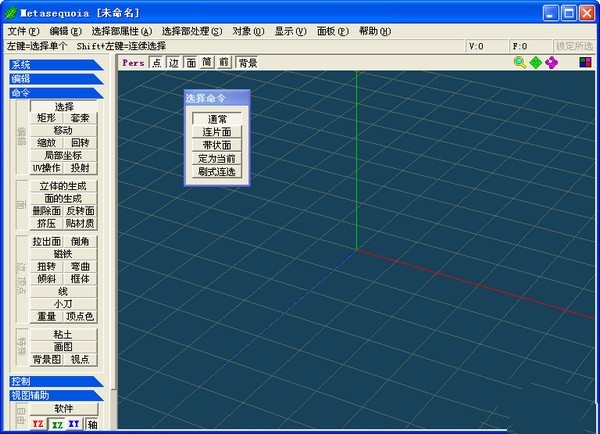This screenshot has width=600, height=434.
Task: Click the 磁铁 magnet button
Action: (x=64, y=254)
